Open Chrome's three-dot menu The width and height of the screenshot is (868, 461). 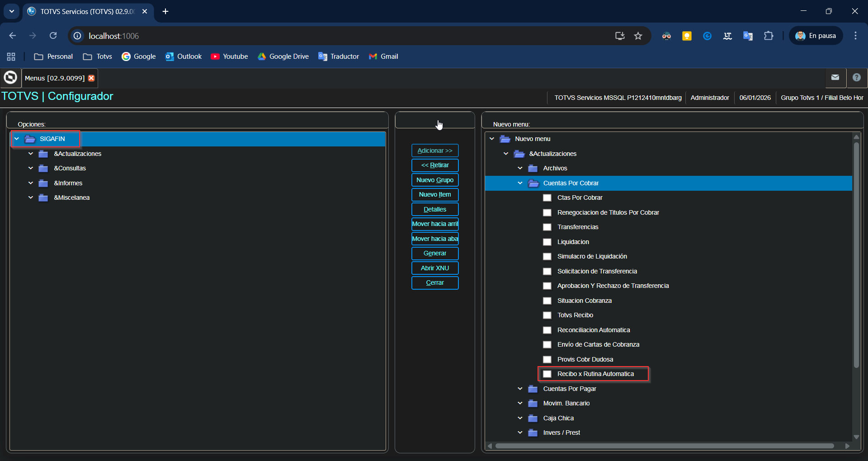coord(855,36)
